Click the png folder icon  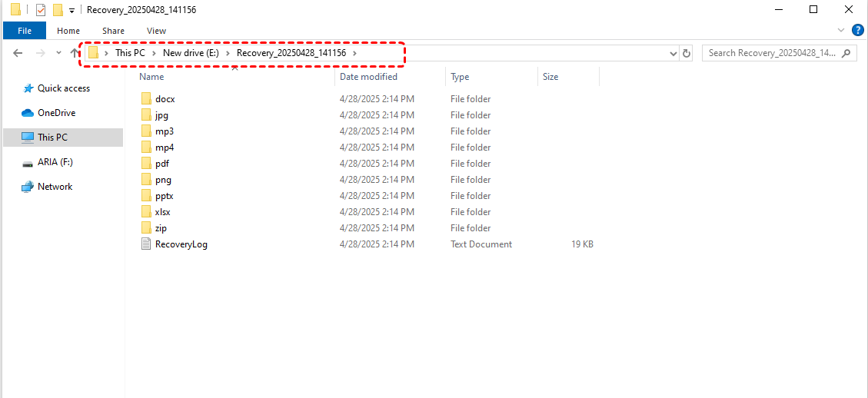(146, 179)
